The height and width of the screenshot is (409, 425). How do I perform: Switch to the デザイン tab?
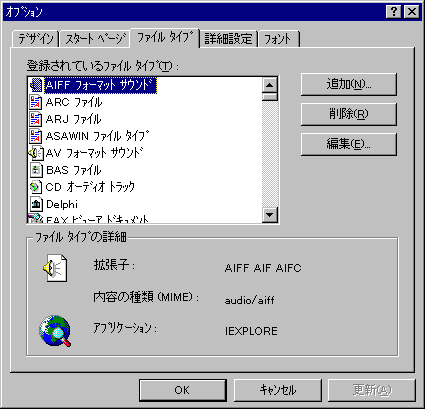click(36, 39)
